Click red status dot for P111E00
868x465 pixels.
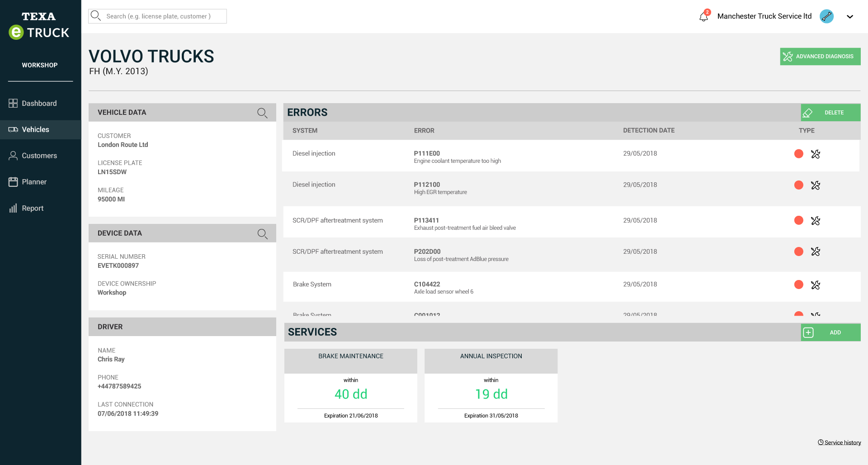pyautogui.click(x=799, y=154)
